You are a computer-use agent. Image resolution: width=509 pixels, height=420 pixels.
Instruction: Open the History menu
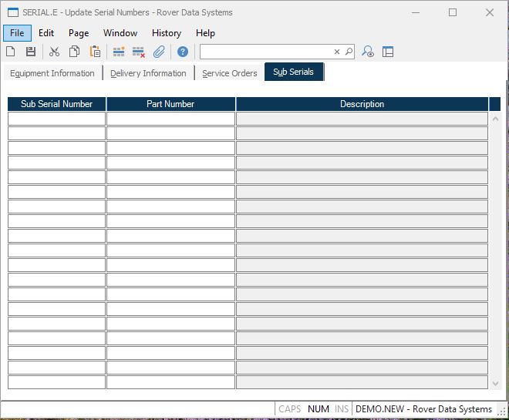click(167, 33)
